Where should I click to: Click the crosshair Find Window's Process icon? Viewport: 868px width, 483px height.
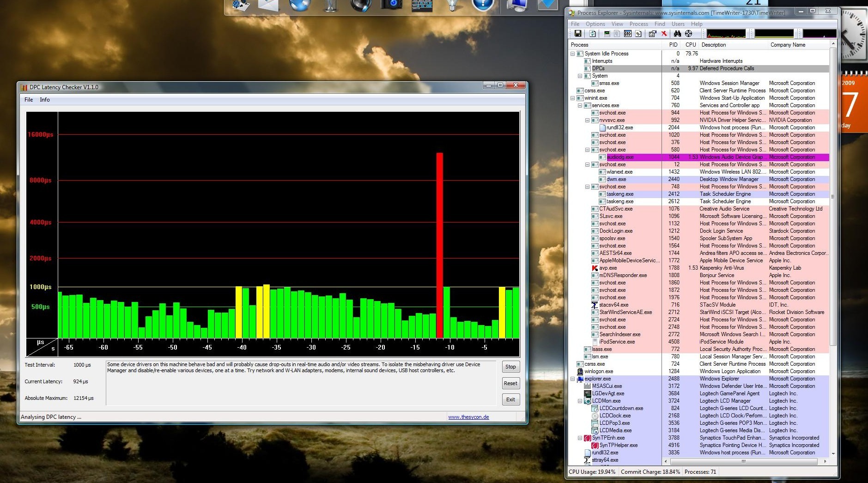pyautogui.click(x=689, y=34)
